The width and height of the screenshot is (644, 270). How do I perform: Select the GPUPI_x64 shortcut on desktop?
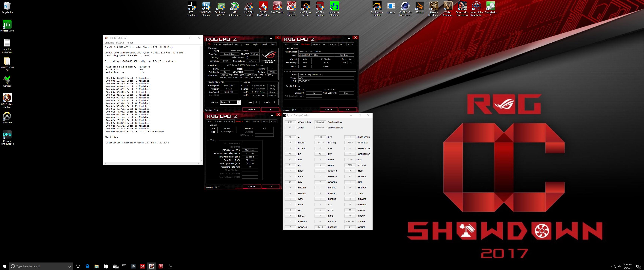click(x=7, y=101)
